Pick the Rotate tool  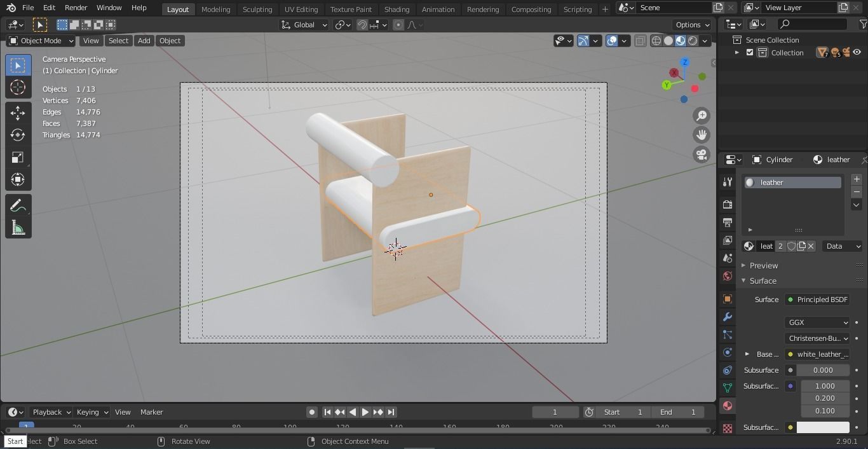[18, 135]
